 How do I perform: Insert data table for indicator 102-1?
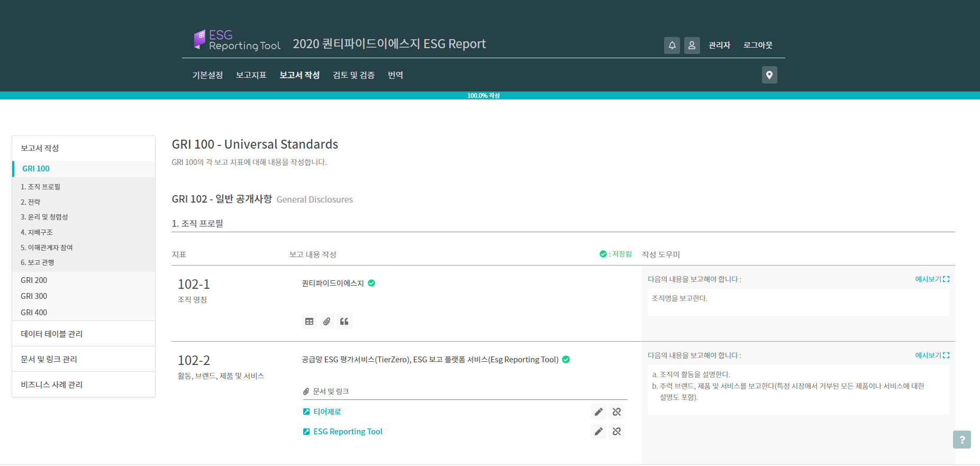[x=310, y=322]
